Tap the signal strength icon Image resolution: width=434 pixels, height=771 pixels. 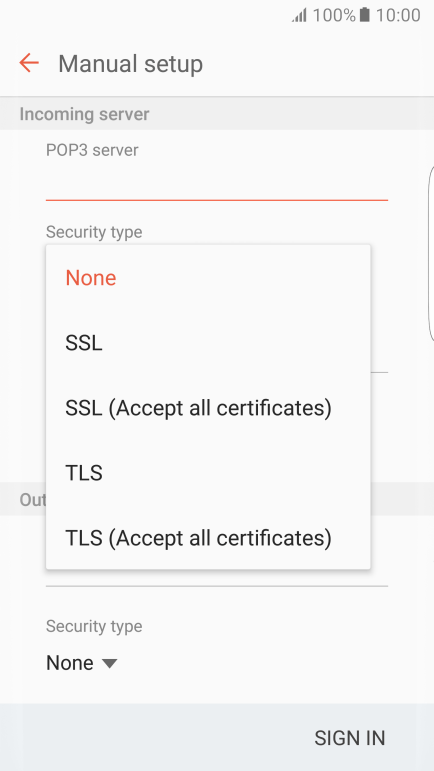point(299,15)
